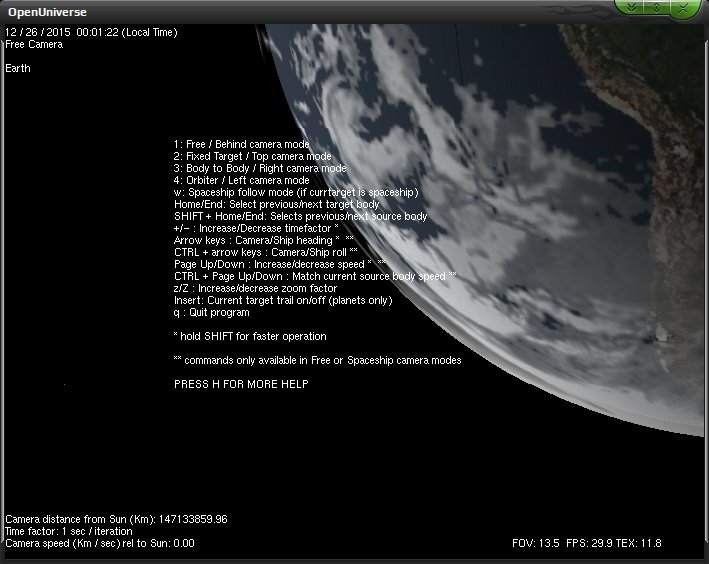Click 'Page Up/Down : Increase/decrease speed' line

(x=280, y=264)
